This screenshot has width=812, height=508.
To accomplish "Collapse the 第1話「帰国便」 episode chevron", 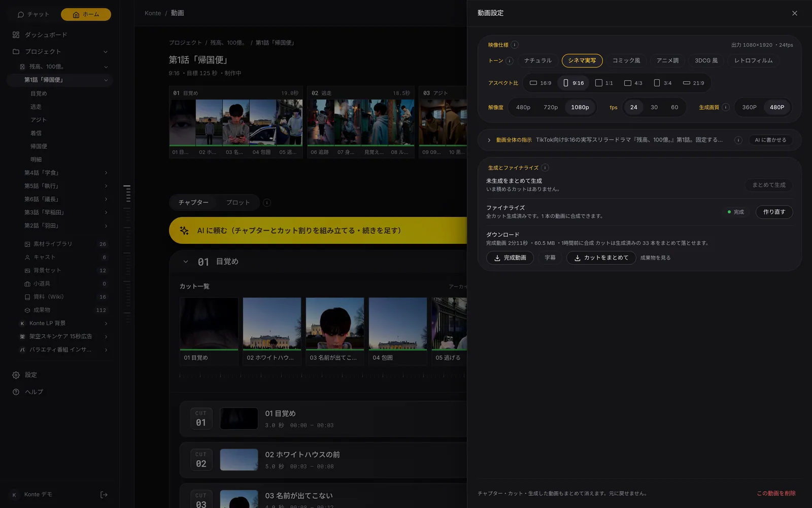I will [x=106, y=80].
